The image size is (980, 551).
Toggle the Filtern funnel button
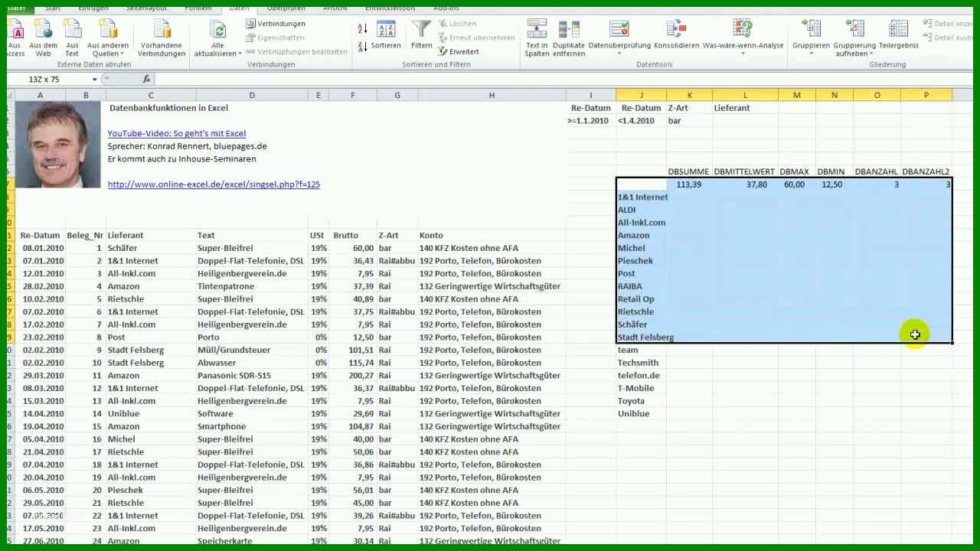click(x=422, y=36)
